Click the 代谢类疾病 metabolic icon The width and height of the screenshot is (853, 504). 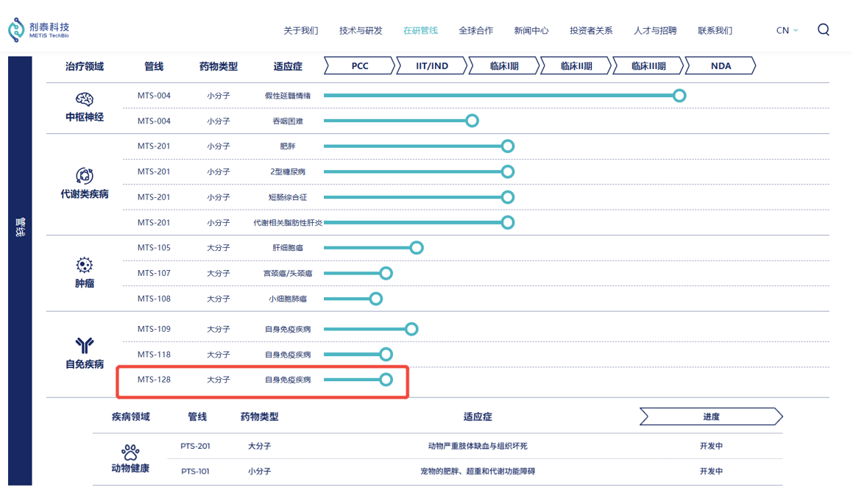(85, 176)
